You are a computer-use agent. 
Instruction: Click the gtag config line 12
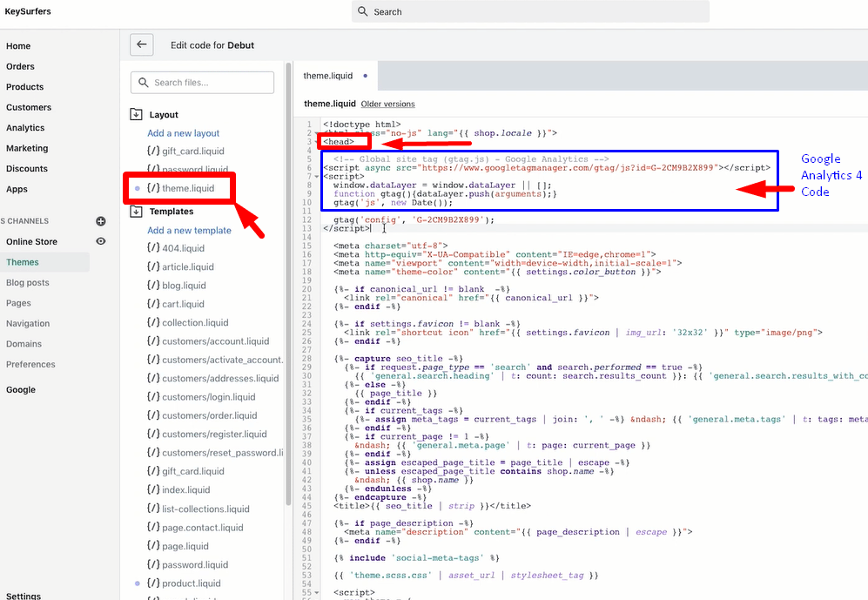[414, 219]
